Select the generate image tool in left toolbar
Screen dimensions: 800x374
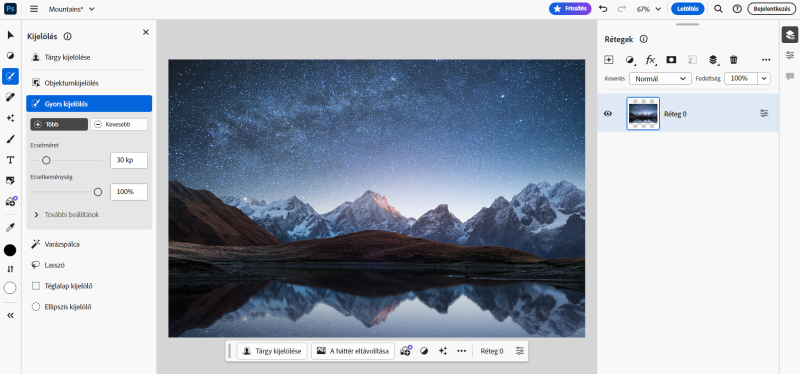click(10, 201)
